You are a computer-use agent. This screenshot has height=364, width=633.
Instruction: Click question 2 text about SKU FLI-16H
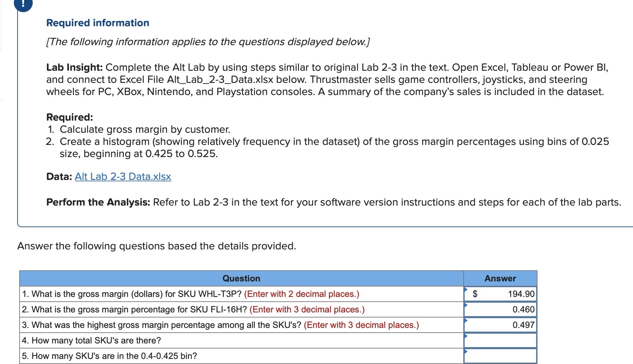[193, 309]
